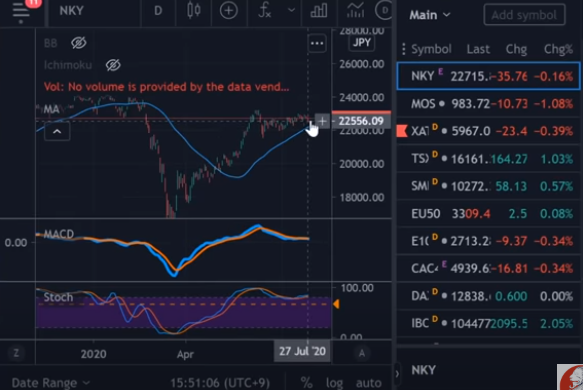Sort watchlist by Chg% column
Screen dimensions: 583x390
558,49
